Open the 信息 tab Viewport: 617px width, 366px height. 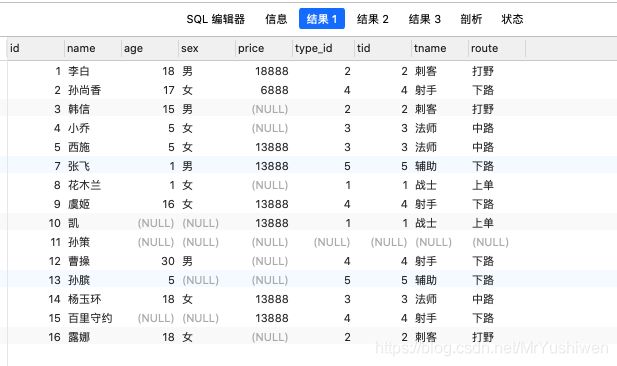(276, 19)
